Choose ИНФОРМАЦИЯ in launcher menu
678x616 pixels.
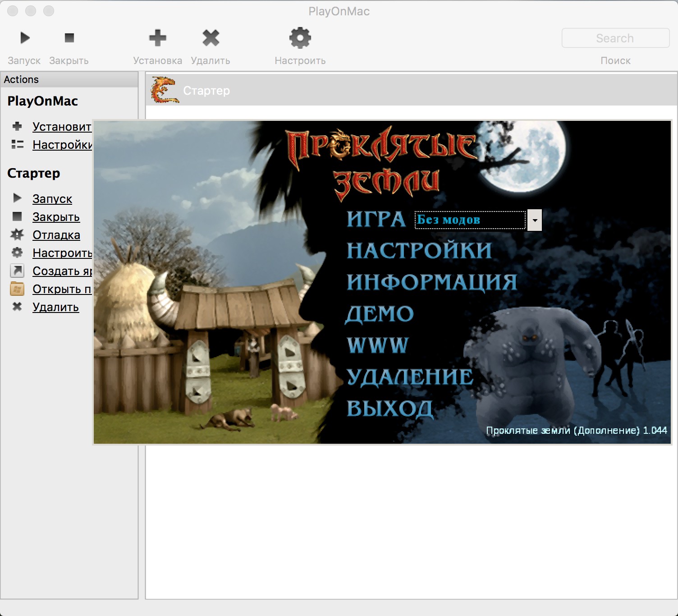coord(431,282)
